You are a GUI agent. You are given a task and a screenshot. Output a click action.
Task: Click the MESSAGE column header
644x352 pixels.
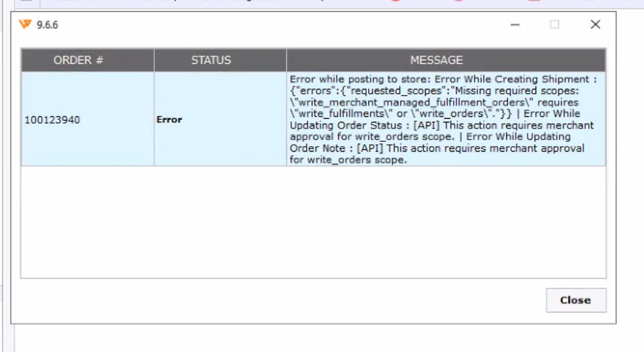click(x=446, y=60)
